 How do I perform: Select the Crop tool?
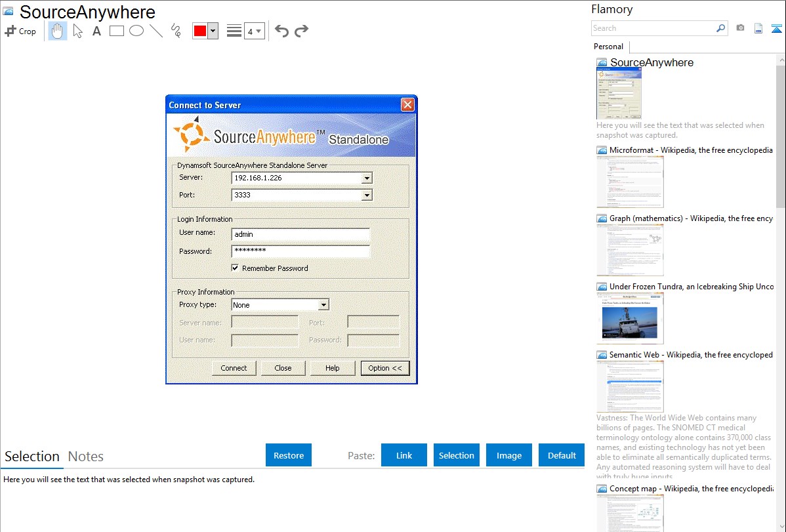pyautogui.click(x=20, y=31)
